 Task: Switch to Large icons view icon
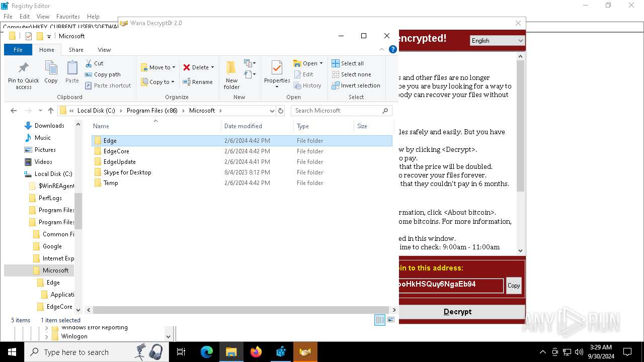[390, 320]
